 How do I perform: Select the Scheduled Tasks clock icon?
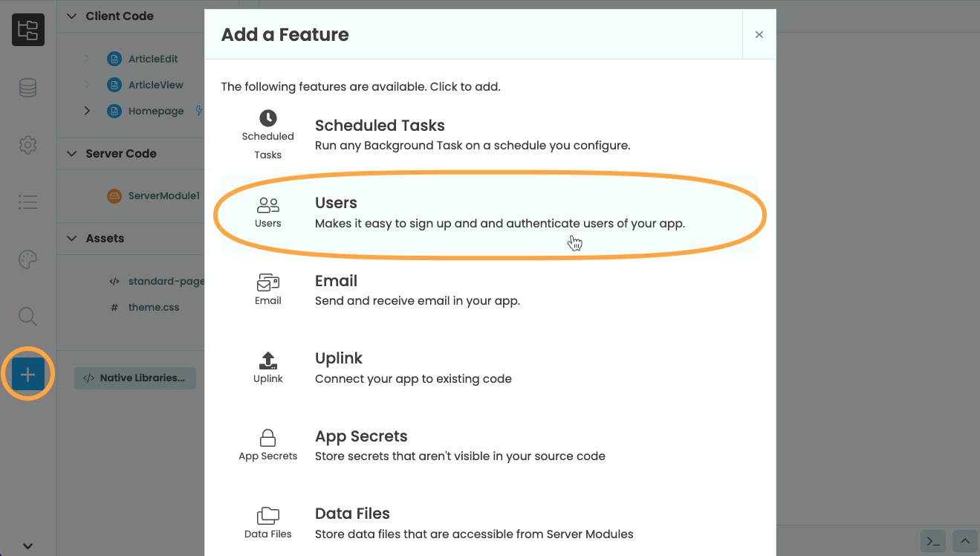click(267, 117)
